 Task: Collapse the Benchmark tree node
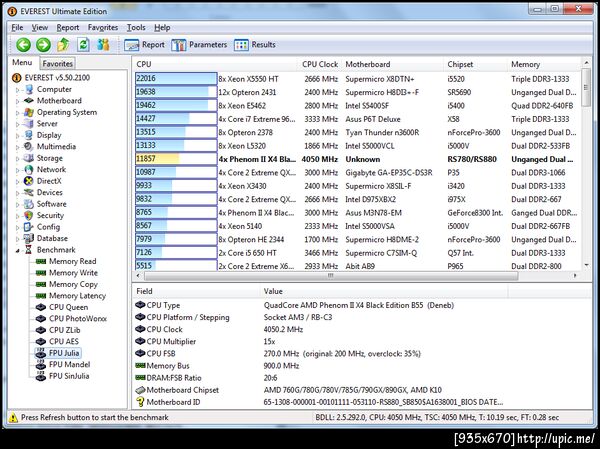pyautogui.click(x=17, y=251)
